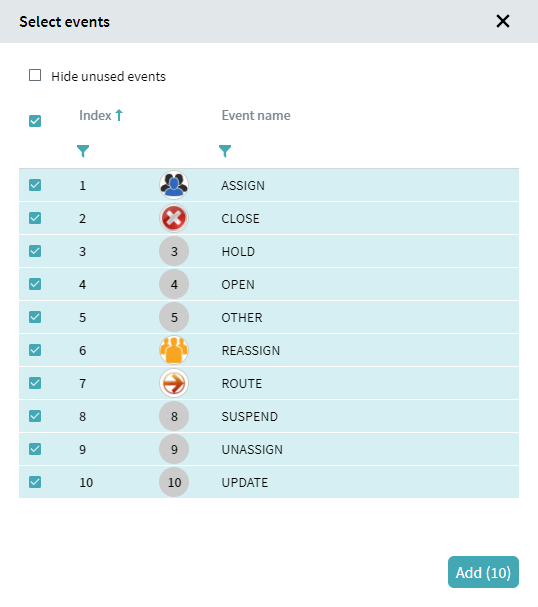Click the orange REASSIGN group icon

click(x=174, y=350)
